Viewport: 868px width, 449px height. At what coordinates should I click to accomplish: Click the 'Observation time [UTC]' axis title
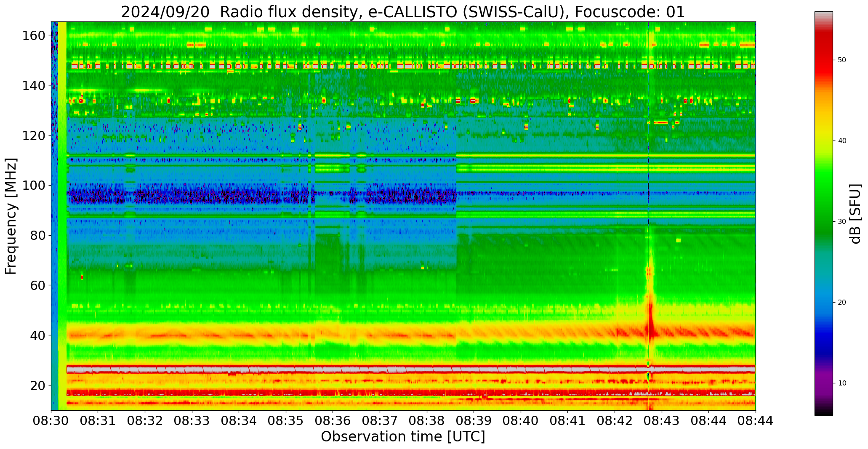(x=403, y=437)
